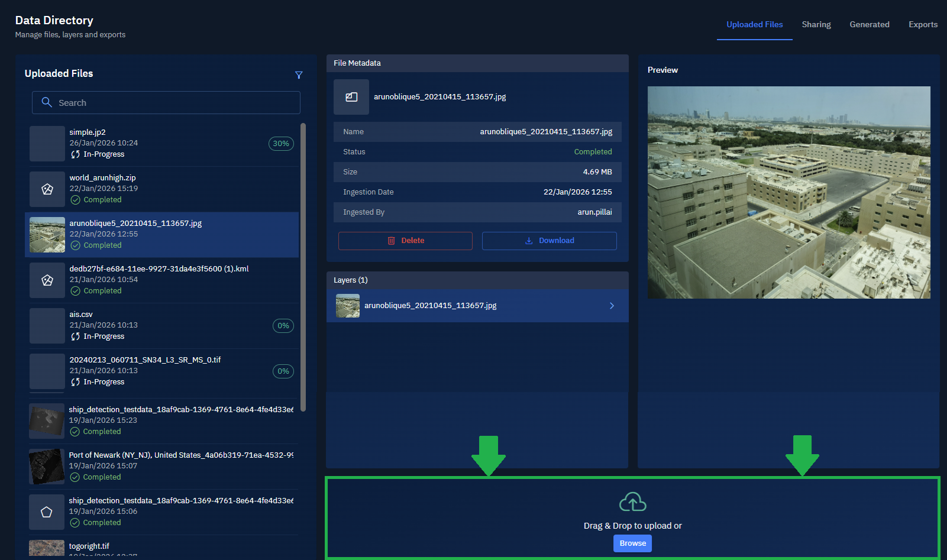Click the in-progress sync icon for simple.jp2
This screenshot has height=560, width=947.
tap(75, 154)
